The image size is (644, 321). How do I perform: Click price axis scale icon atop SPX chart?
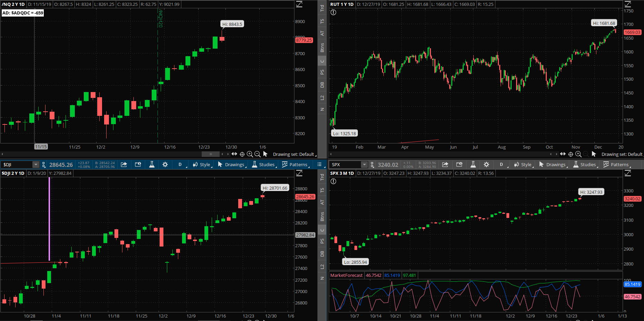point(628,173)
